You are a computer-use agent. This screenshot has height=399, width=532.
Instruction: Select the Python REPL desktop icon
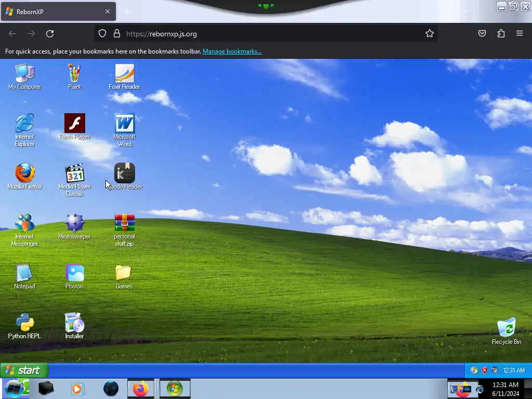(24, 326)
